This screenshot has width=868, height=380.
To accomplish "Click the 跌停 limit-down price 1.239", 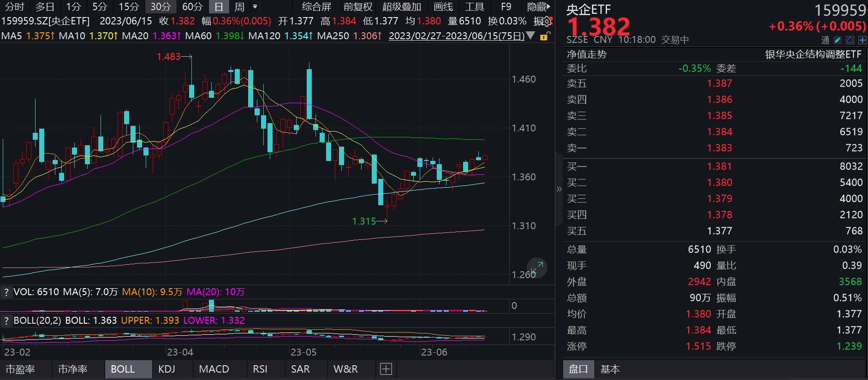I will pyautogui.click(x=849, y=346).
